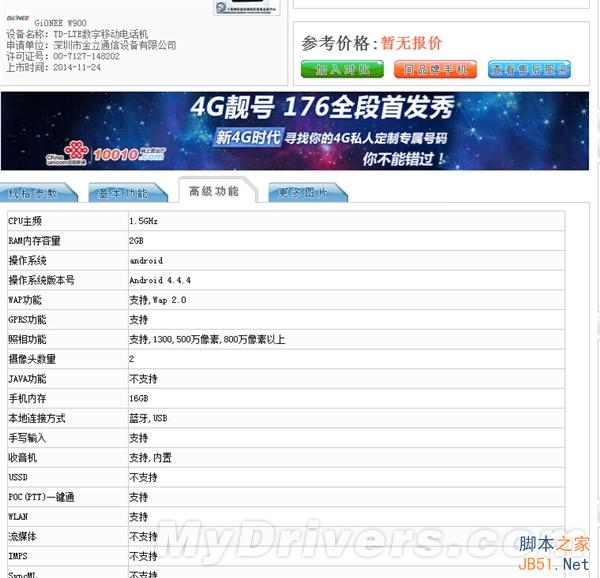Image resolution: width=600 pixels, height=578 pixels.
Task: Open the 规格参数 tab
Action: tap(38, 192)
